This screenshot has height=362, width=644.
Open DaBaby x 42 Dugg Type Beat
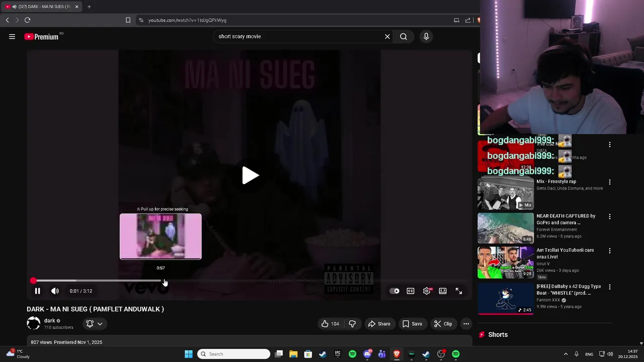569,290
